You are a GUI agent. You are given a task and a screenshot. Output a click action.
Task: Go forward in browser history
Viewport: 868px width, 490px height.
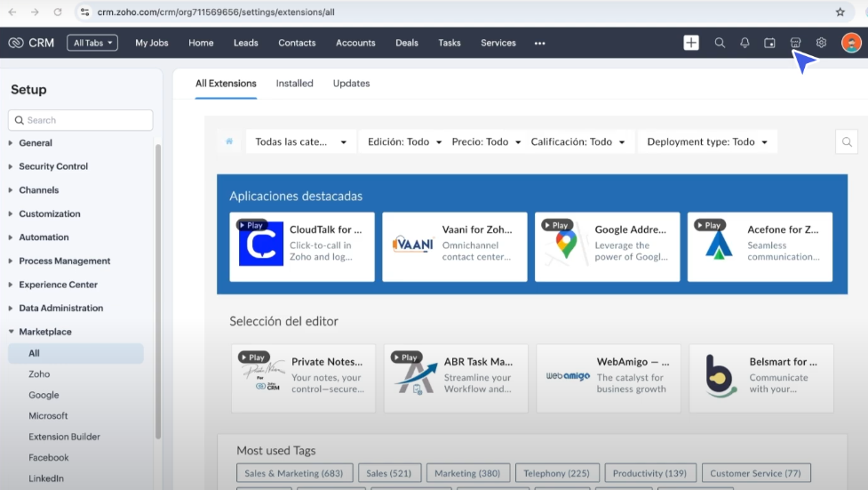click(35, 12)
